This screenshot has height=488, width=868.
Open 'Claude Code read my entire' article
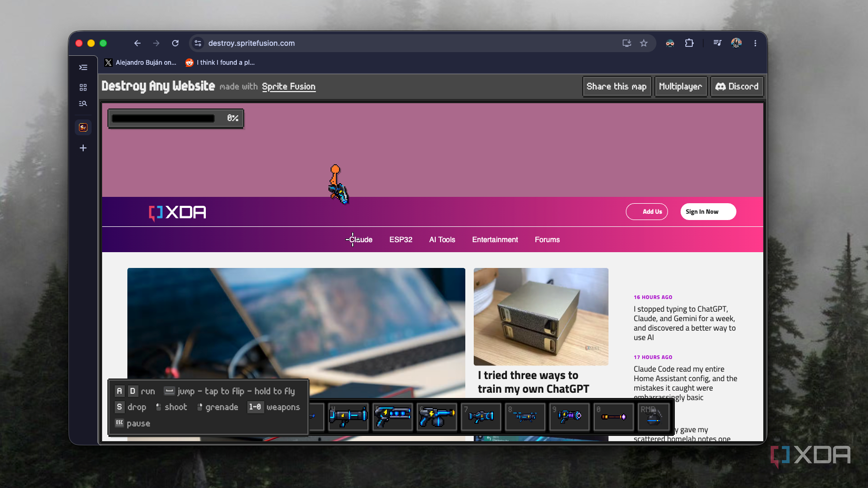(685, 383)
